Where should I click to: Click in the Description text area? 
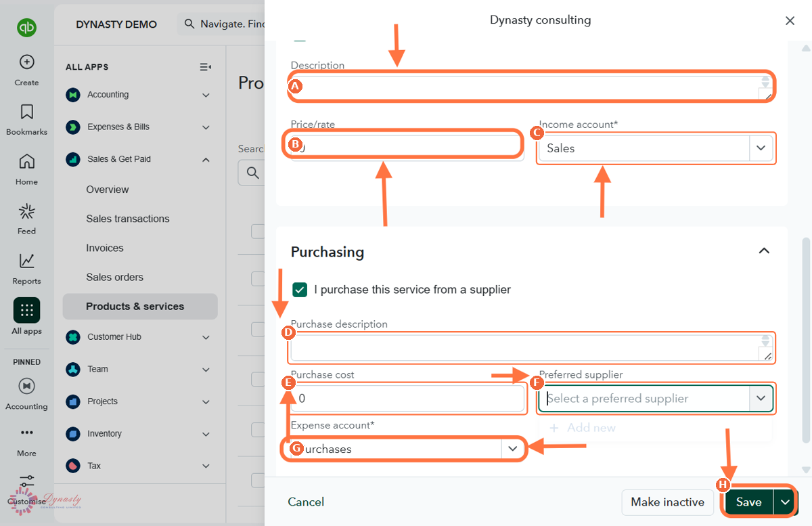pyautogui.click(x=531, y=88)
